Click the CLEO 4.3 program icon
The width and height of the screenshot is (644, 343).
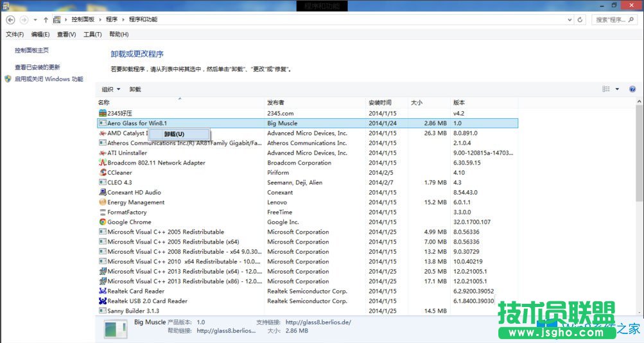tap(103, 182)
